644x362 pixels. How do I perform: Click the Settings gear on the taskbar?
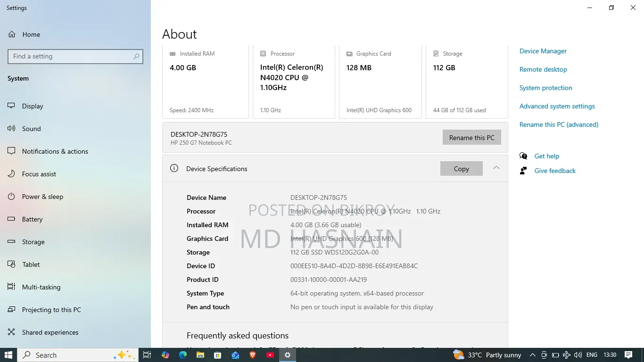click(x=288, y=355)
